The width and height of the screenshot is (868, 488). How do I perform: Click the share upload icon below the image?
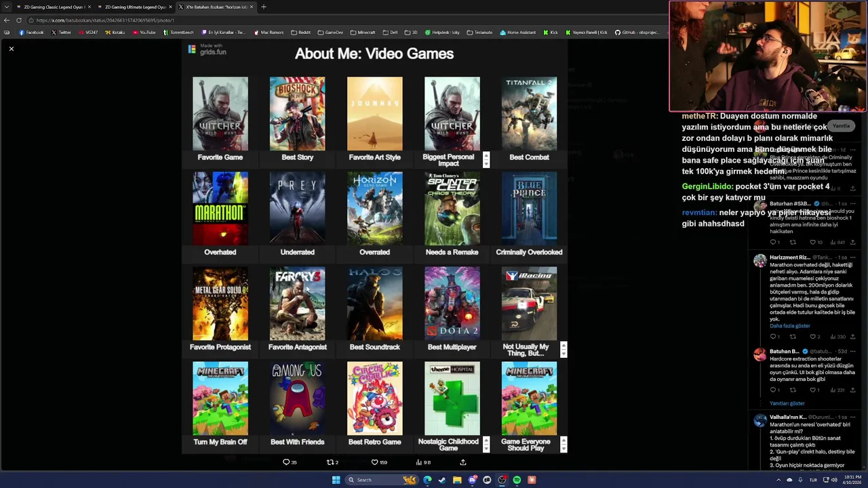463,462
